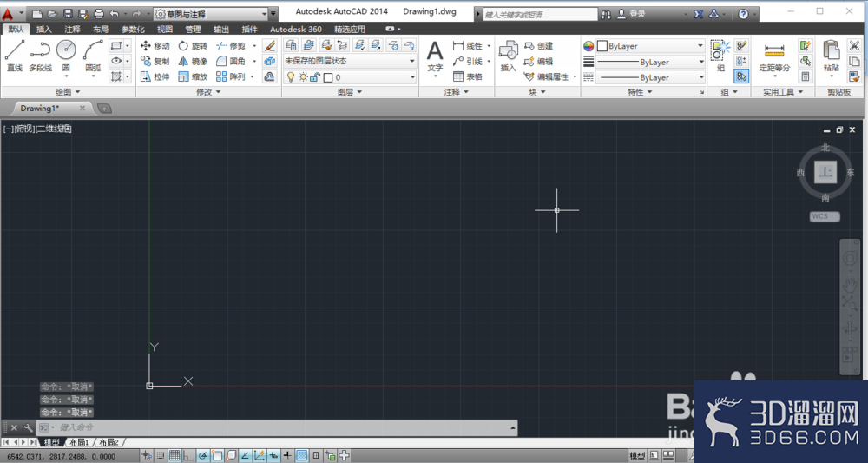Viewport: 868px width, 463px height.
Task: Click the Paste (粘贴) icon
Action: tap(831, 56)
